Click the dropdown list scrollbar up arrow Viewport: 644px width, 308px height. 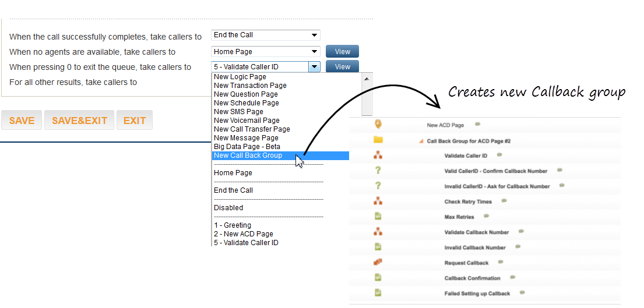pyautogui.click(x=367, y=79)
